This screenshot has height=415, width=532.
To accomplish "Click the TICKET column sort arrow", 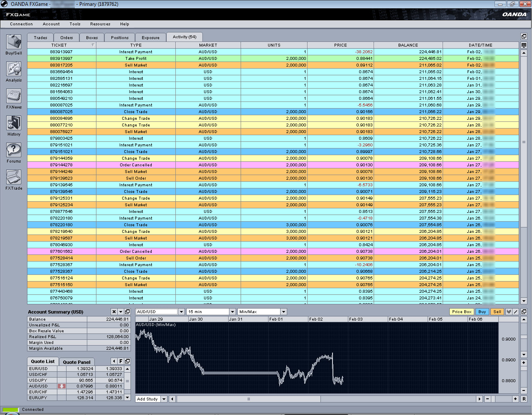I will [93, 45].
